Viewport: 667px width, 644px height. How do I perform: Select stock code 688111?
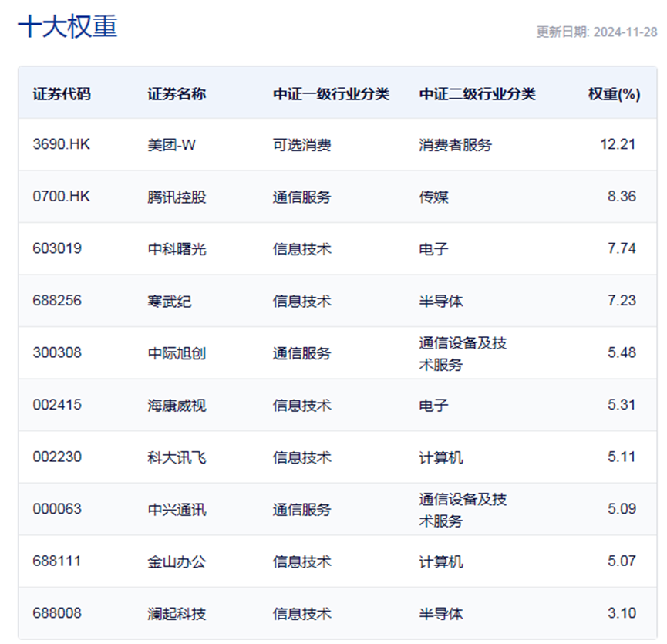57,561
